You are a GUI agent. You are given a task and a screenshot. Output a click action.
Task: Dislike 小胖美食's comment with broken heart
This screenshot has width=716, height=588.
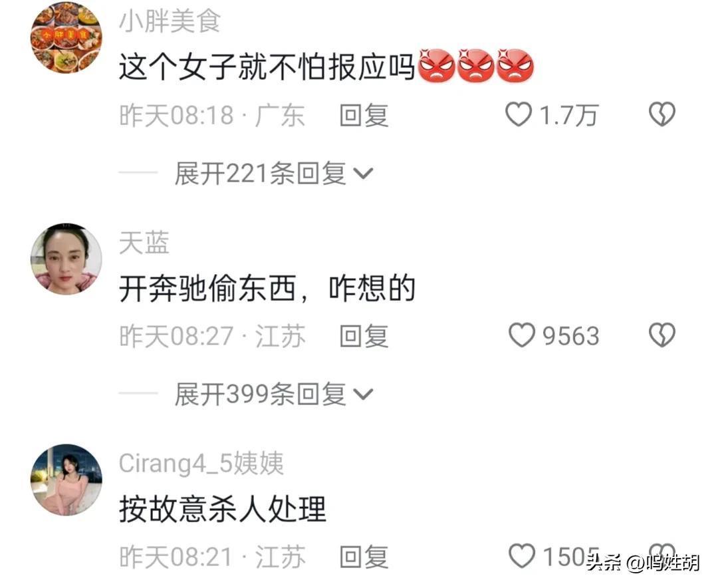point(662,114)
